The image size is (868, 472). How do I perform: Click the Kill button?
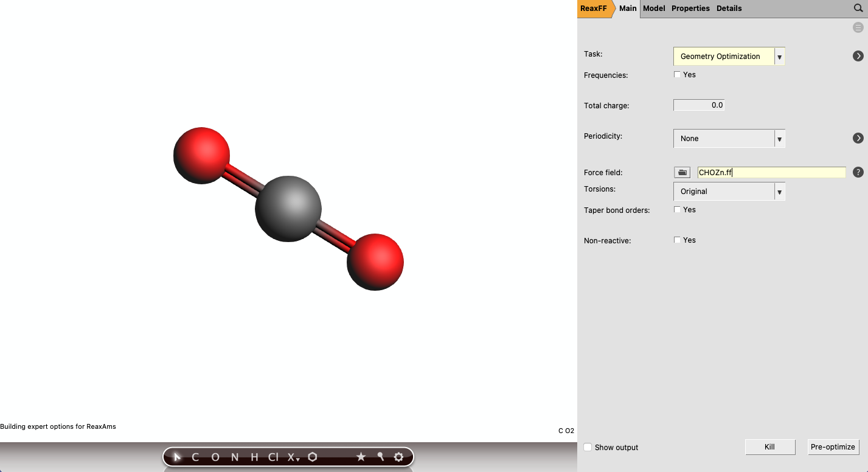(x=769, y=446)
